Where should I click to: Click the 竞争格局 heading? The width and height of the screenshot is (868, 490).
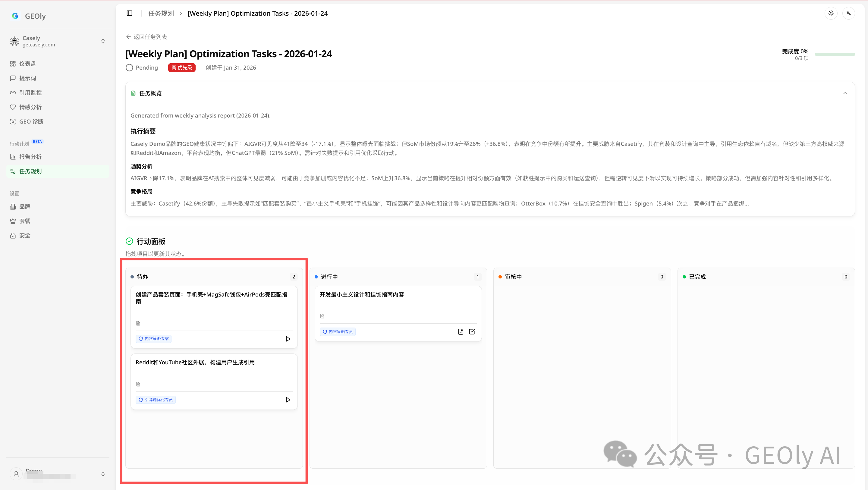142,191
